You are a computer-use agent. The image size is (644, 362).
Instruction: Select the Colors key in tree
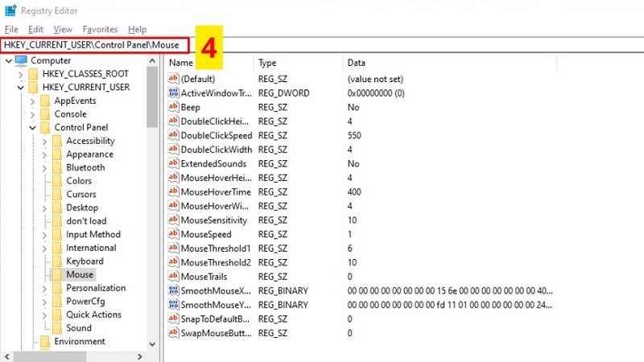coord(79,180)
